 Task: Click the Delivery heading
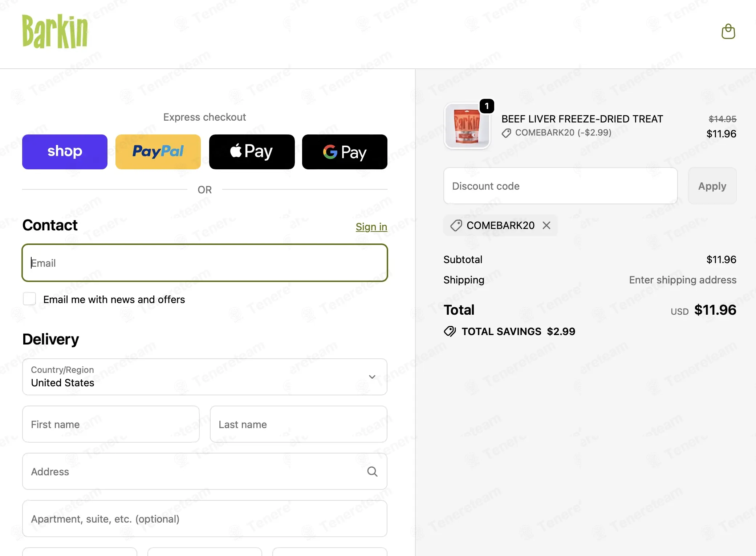[x=50, y=339]
